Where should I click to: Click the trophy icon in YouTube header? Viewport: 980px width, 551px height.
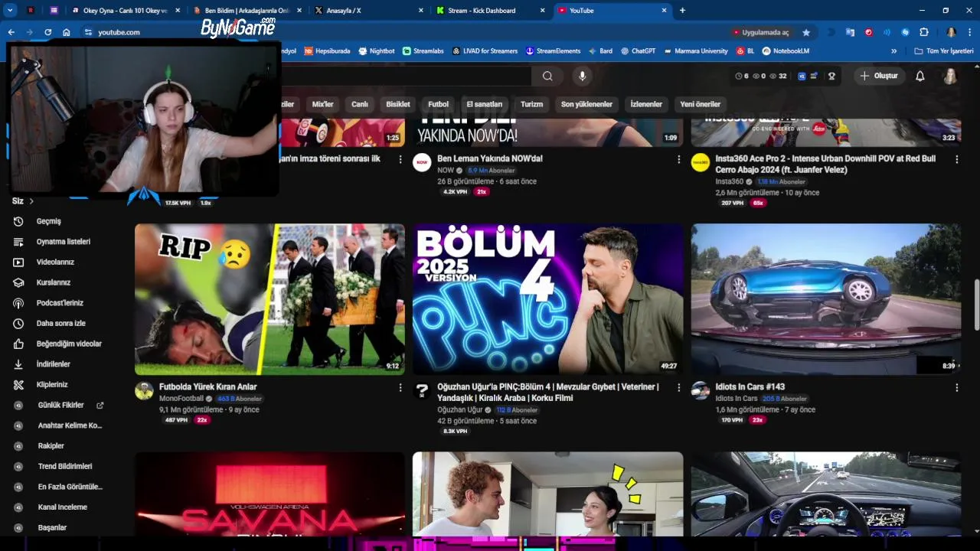(x=831, y=76)
